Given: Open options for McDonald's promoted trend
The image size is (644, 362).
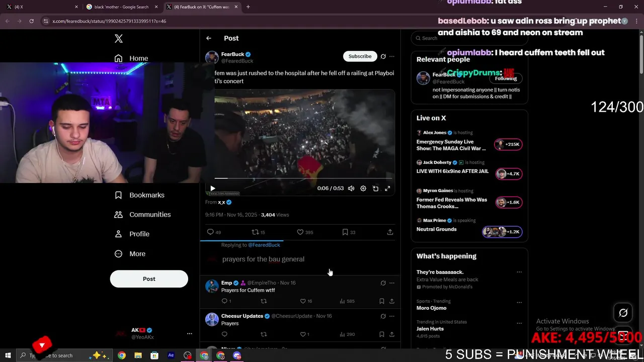Looking at the screenshot, I should [519, 273].
